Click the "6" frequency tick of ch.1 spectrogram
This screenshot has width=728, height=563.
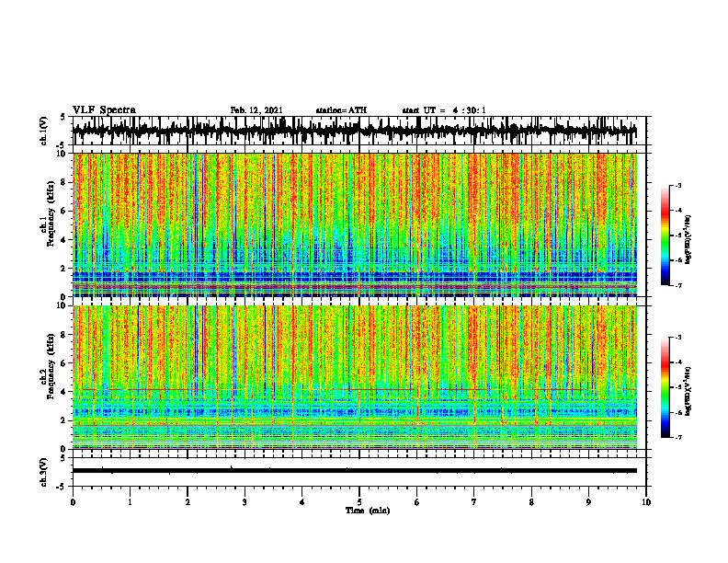64,212
